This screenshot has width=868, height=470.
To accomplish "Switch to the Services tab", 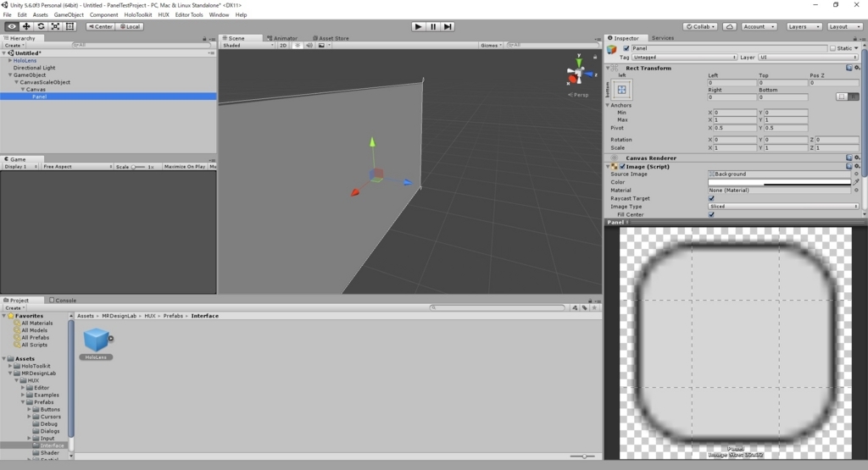I will [663, 38].
